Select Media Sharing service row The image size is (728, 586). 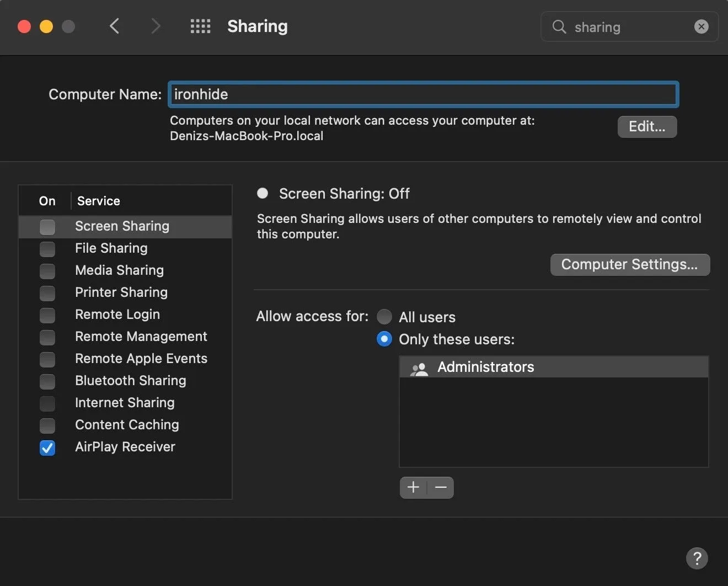click(125, 271)
